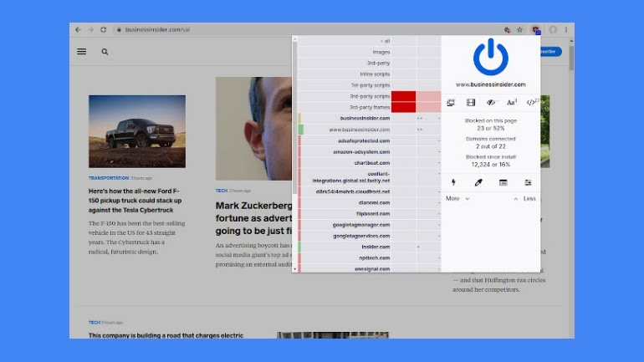Open the Ford F-150 vs Cybertruck headline
This screenshot has width=644, height=362.
pos(135,201)
